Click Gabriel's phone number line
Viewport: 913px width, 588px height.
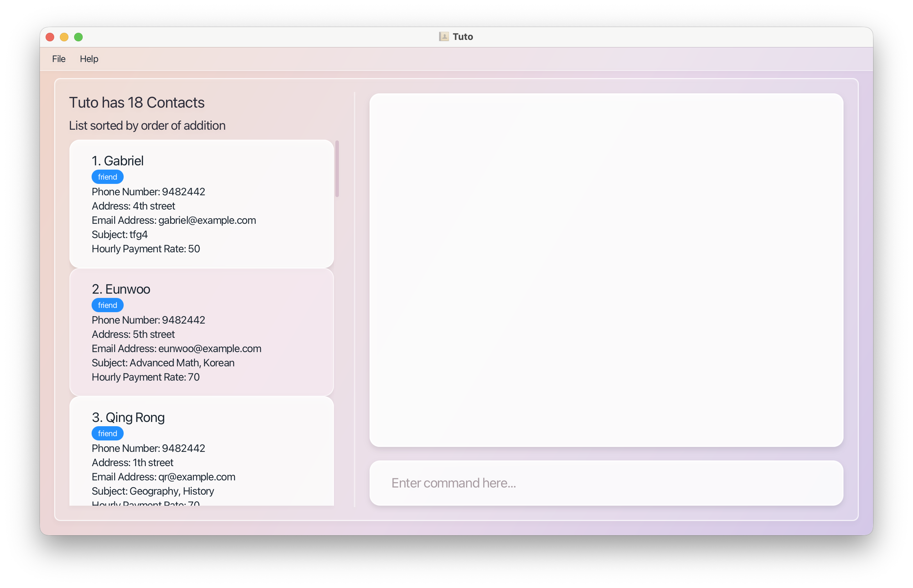(148, 192)
